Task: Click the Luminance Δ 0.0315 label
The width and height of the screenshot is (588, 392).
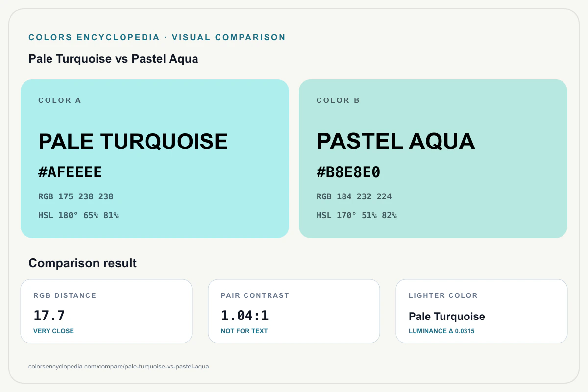Action: pos(441,331)
